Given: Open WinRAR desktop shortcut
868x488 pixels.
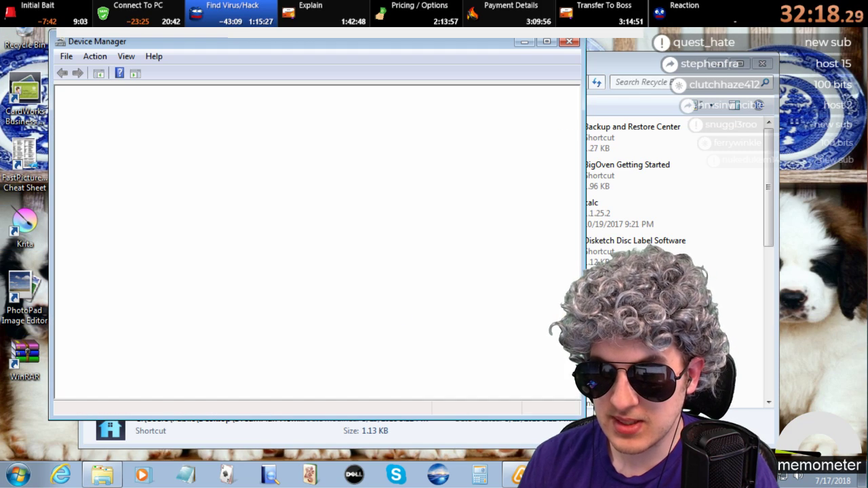Looking at the screenshot, I should [25, 360].
